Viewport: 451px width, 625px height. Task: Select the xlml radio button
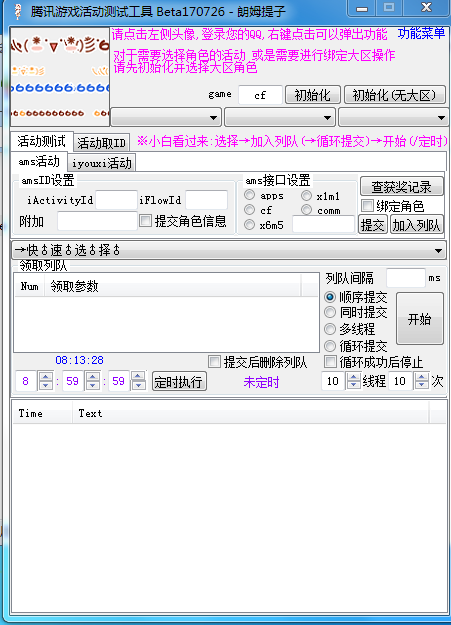pos(306,196)
